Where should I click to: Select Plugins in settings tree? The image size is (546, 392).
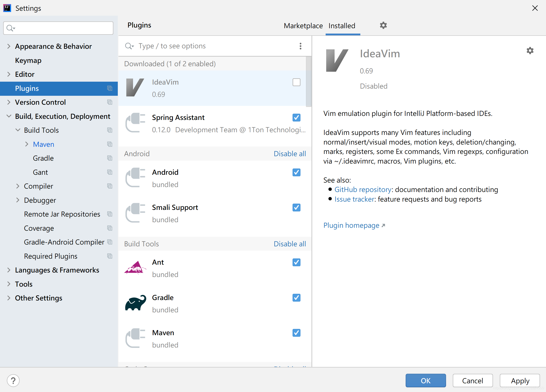pyautogui.click(x=59, y=88)
